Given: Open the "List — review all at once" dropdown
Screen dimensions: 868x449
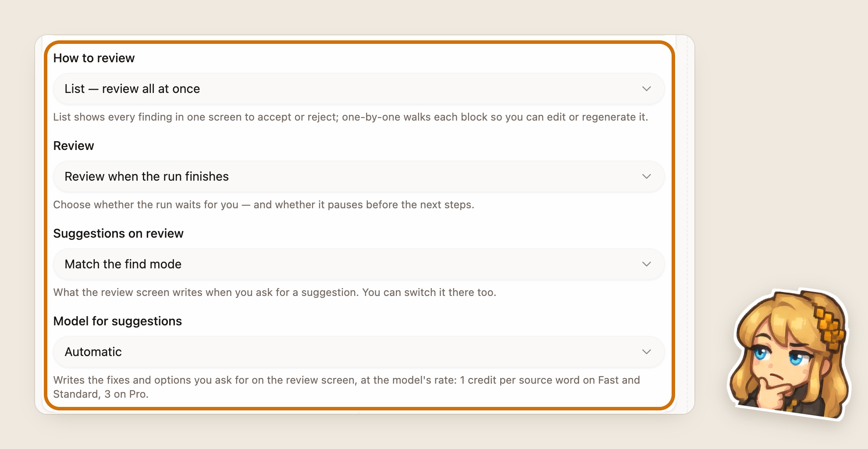Looking at the screenshot, I should (359, 89).
